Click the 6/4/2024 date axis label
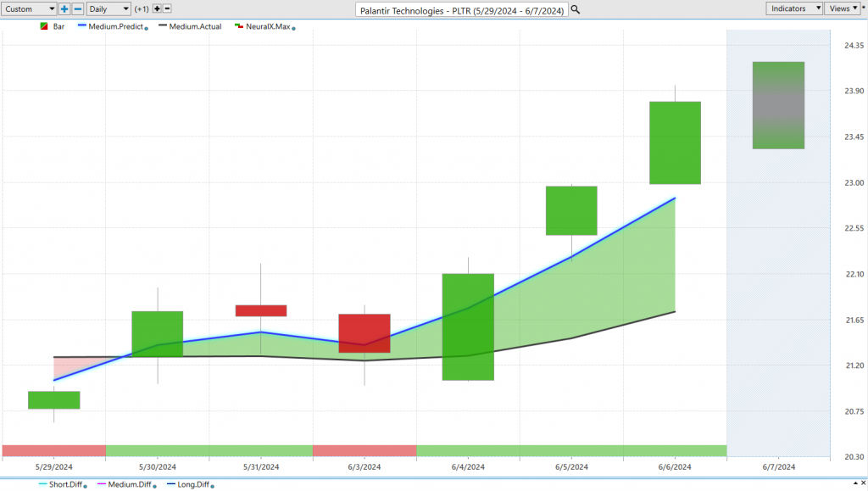 point(468,466)
